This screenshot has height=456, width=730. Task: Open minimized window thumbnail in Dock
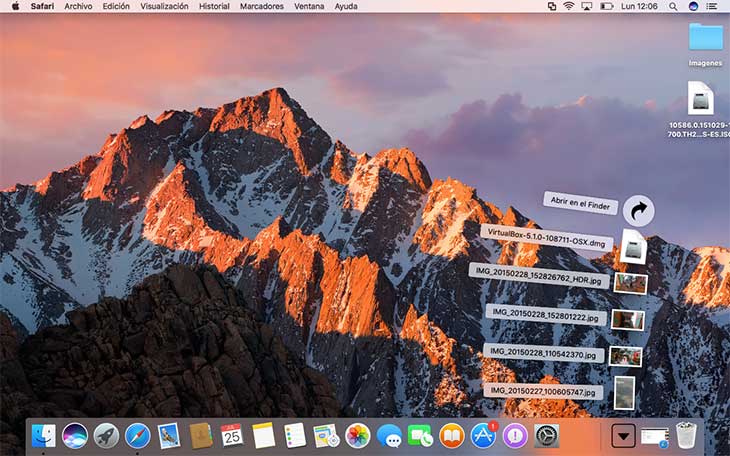tap(655, 437)
